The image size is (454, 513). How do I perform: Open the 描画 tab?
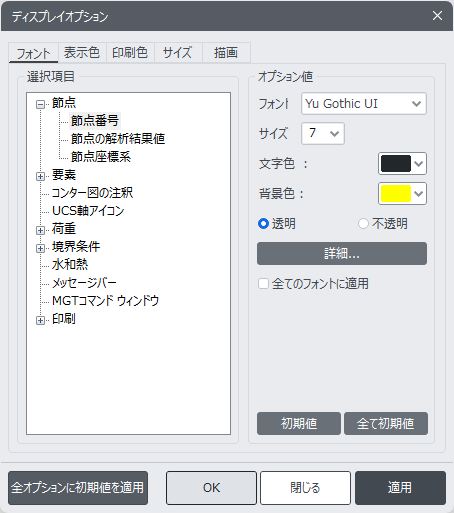coord(226,53)
